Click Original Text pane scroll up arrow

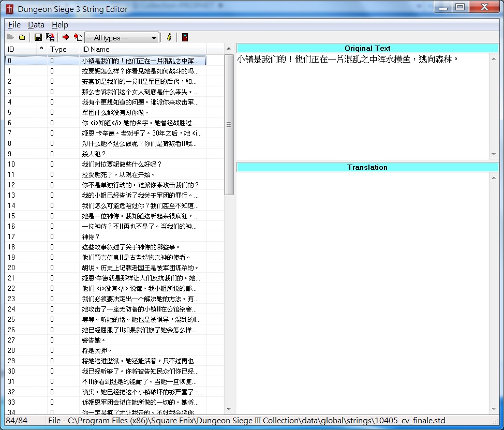tap(494, 58)
